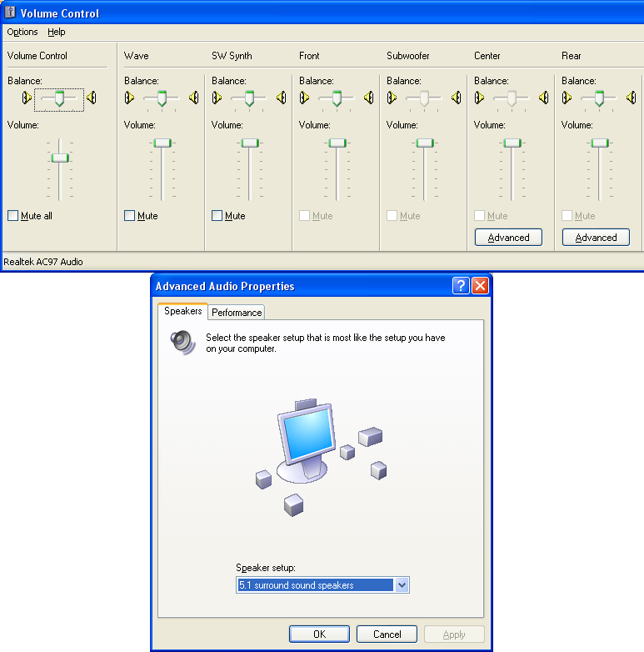
Task: Click the SW Synth balance slider thumb
Action: click(249, 98)
